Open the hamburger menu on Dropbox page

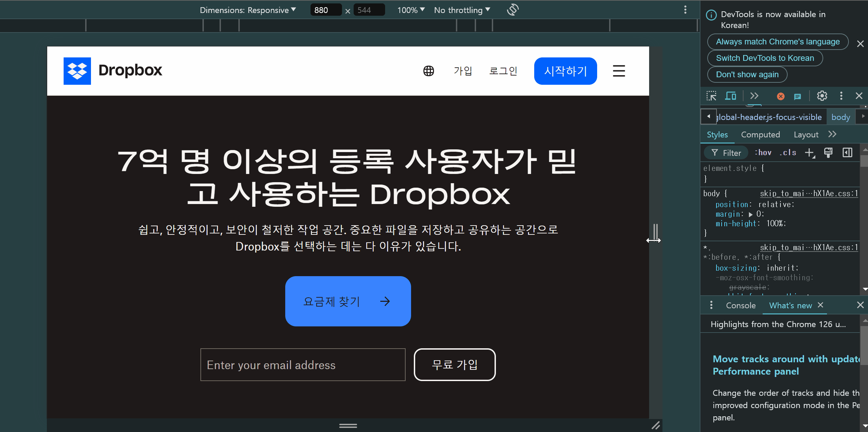(x=619, y=71)
